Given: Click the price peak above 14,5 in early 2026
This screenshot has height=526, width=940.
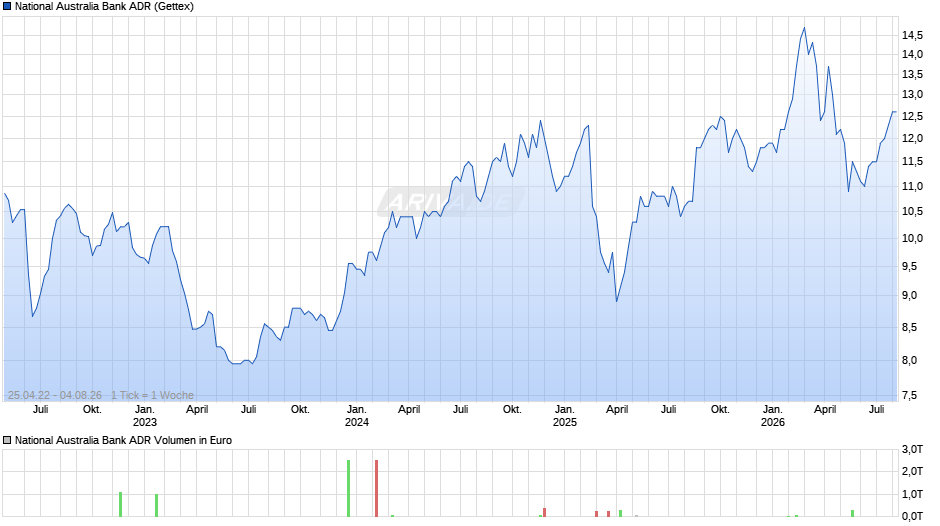Looking at the screenshot, I should [805, 28].
